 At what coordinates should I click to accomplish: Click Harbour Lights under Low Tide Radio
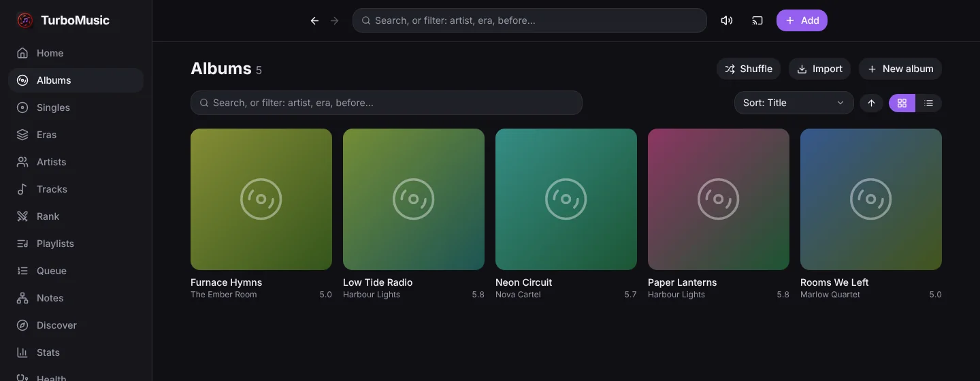point(372,295)
